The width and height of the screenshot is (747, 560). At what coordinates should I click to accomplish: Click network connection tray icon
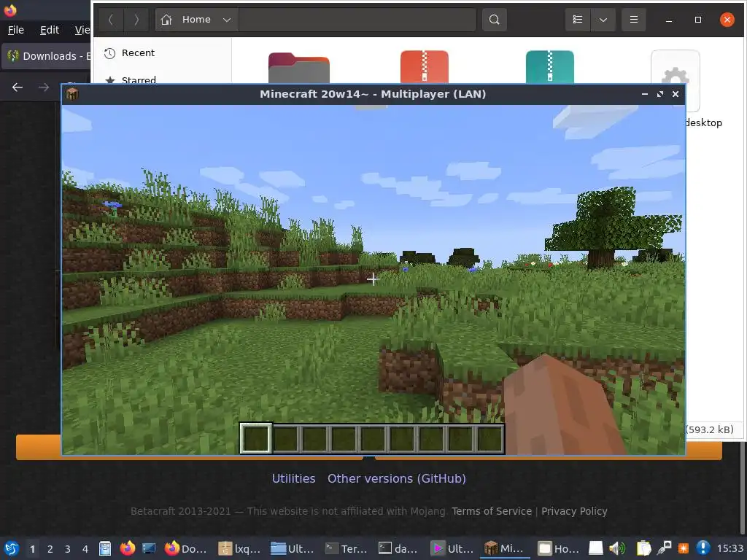[x=664, y=548]
